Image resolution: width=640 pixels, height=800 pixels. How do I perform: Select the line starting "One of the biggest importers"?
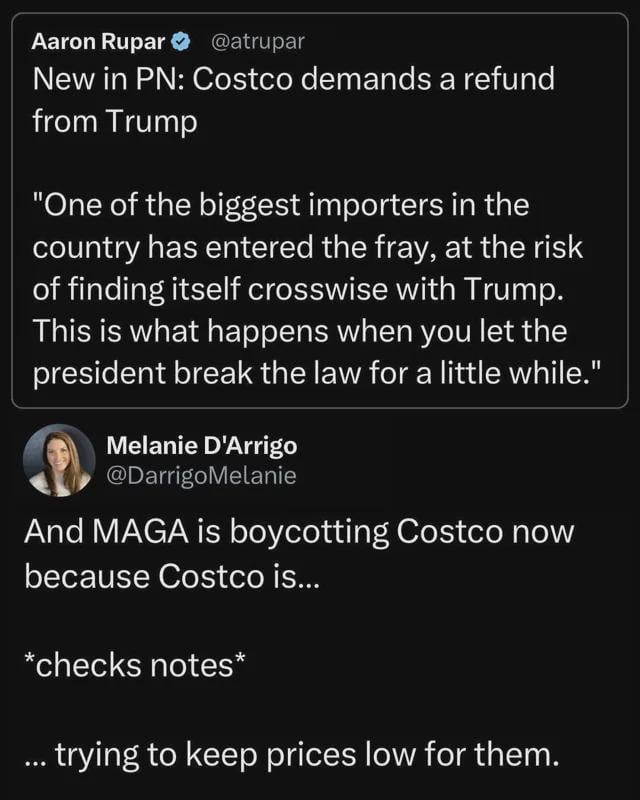point(280,205)
